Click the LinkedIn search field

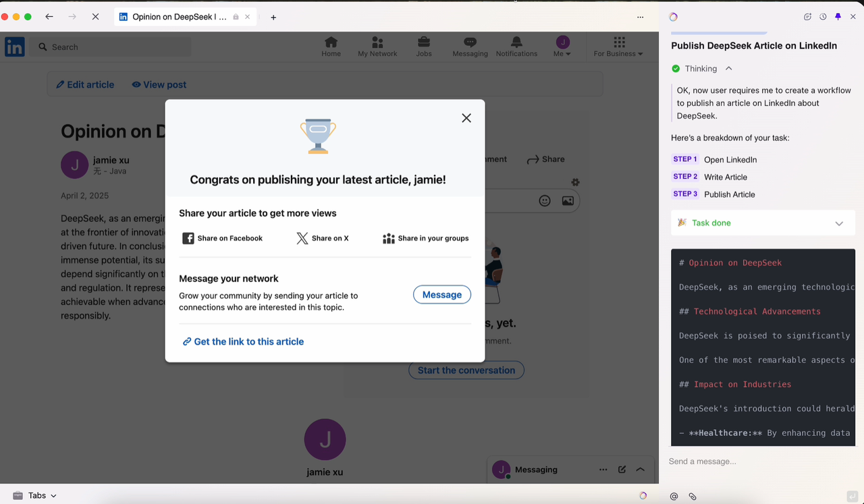(112, 47)
